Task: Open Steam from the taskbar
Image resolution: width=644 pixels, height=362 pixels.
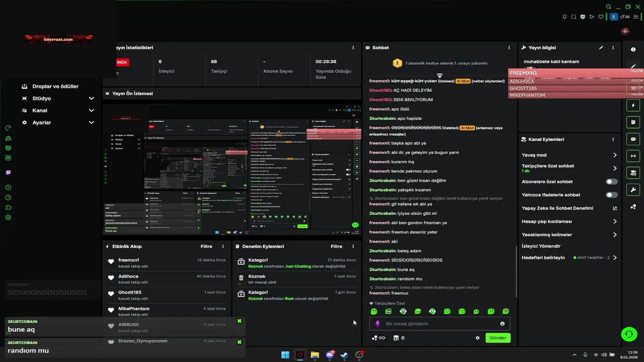Action: tap(344, 355)
